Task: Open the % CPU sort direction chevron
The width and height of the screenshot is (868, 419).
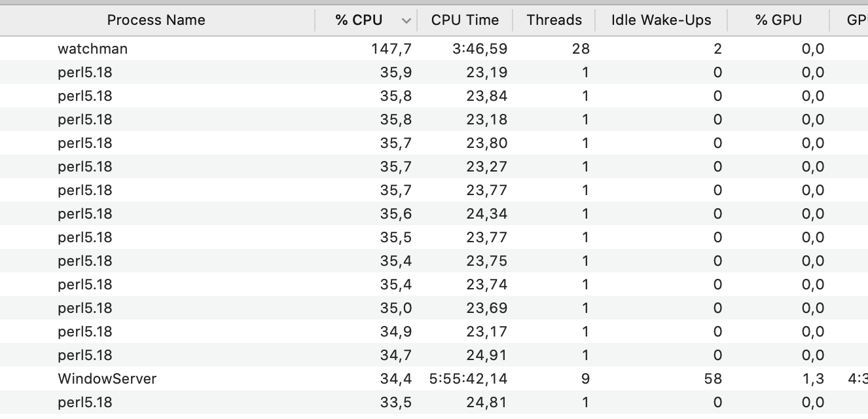Action: coord(407,20)
